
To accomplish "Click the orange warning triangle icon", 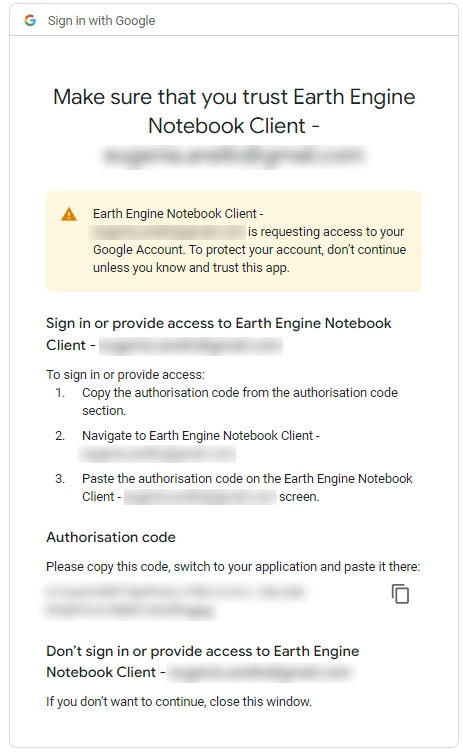I will (x=69, y=214).
